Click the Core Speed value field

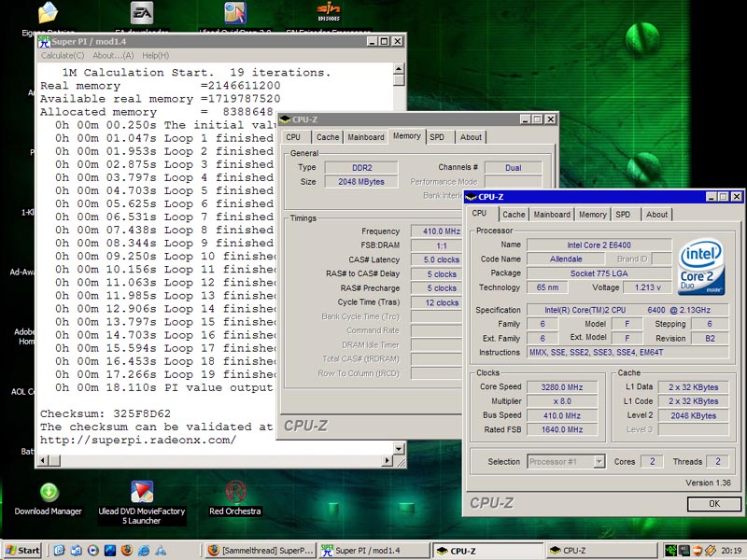tap(560, 386)
